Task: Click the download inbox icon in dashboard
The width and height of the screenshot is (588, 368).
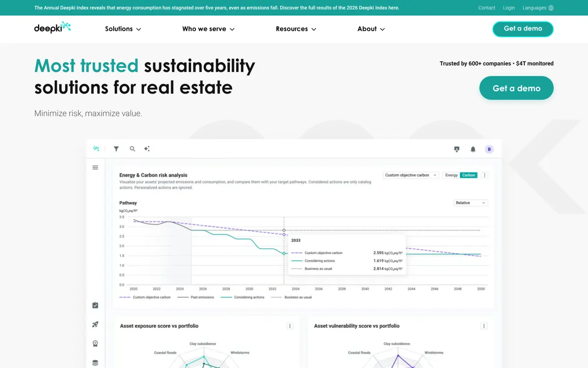Action: [x=457, y=149]
